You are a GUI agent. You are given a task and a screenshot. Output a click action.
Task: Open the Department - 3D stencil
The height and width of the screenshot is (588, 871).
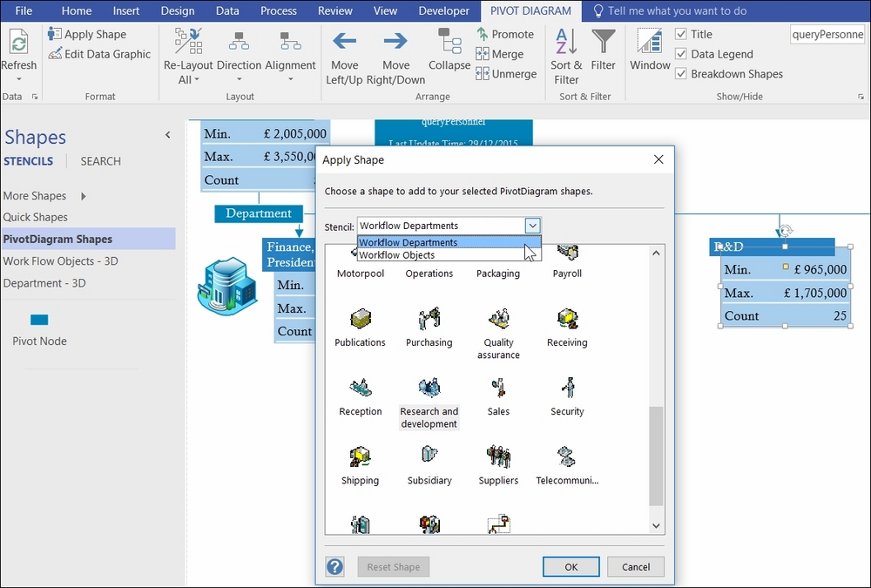click(44, 283)
